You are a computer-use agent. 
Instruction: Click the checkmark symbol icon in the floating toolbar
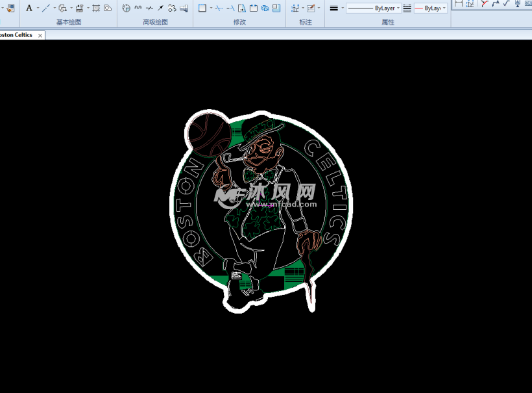click(x=506, y=3)
